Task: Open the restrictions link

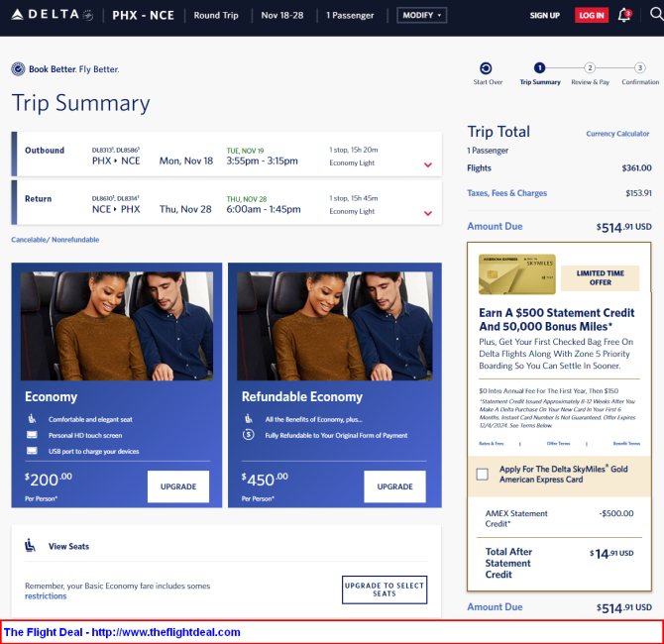Action: coord(46,595)
